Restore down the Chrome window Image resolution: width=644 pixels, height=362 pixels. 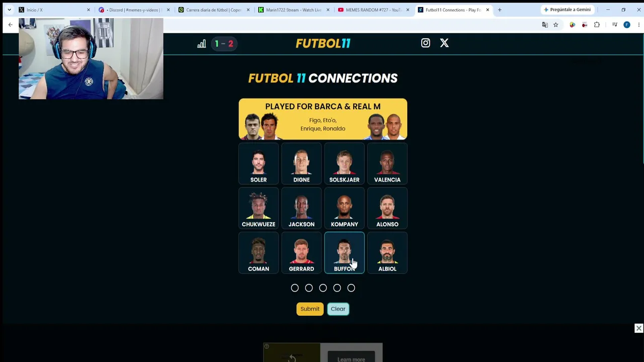click(x=623, y=10)
